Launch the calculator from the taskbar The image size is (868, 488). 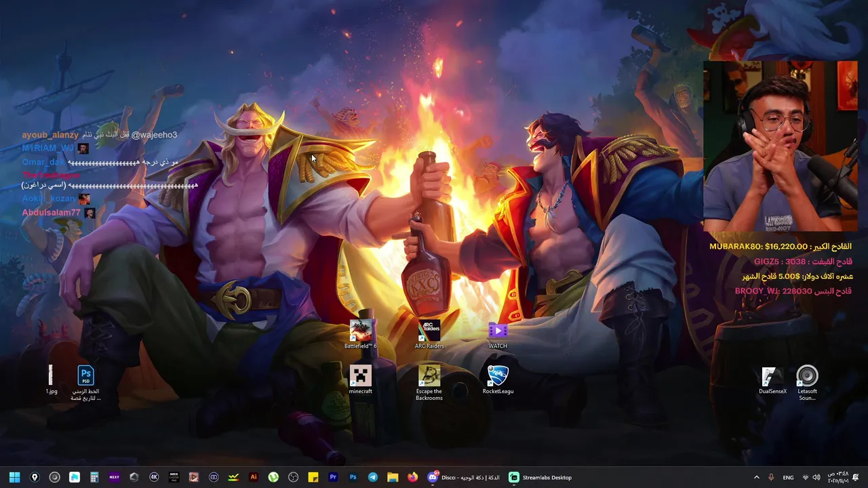[x=94, y=477]
